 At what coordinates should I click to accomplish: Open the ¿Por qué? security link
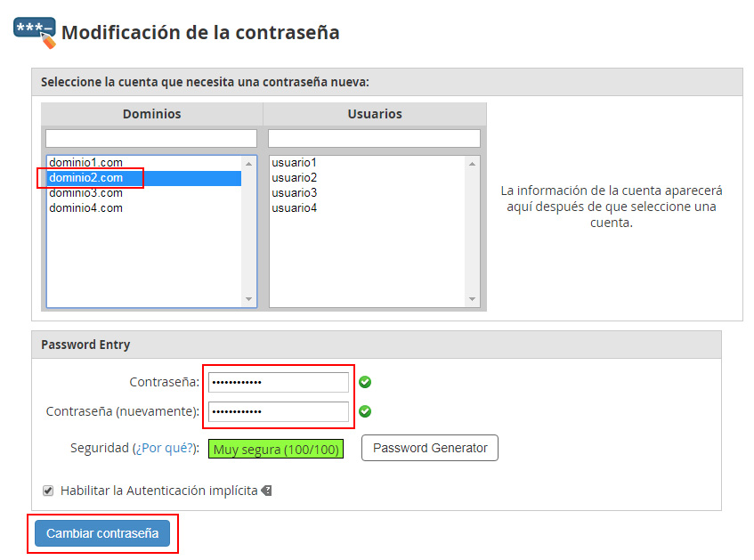coord(165,449)
